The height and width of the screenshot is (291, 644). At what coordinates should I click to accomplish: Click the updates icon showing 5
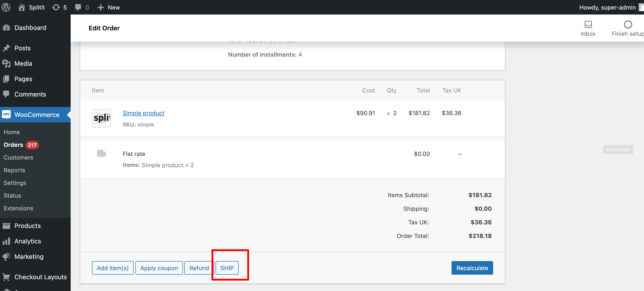(x=56, y=7)
